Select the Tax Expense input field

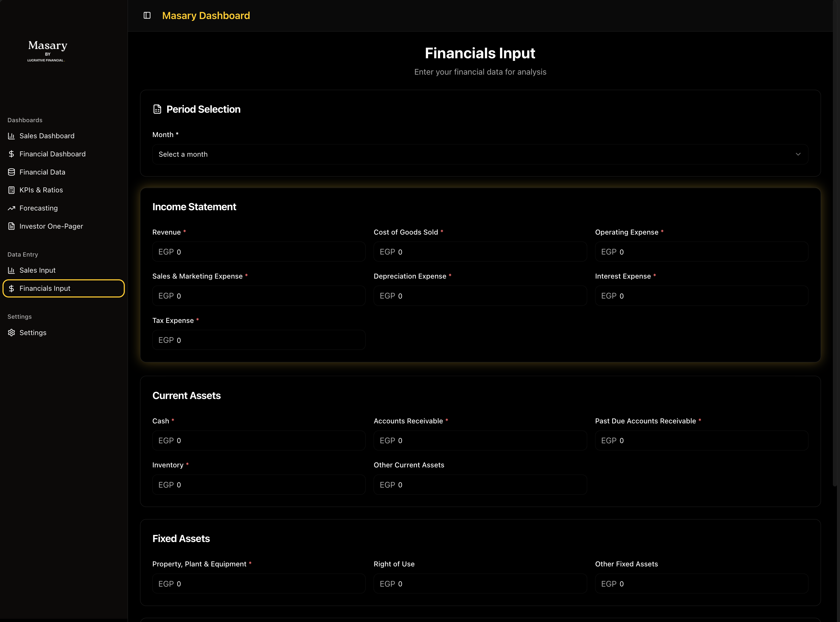pyautogui.click(x=258, y=340)
